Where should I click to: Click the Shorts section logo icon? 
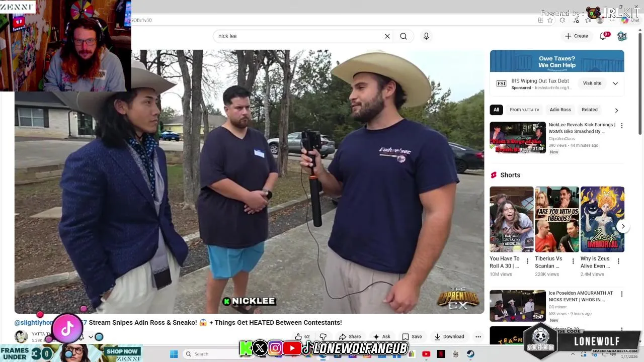(x=494, y=175)
